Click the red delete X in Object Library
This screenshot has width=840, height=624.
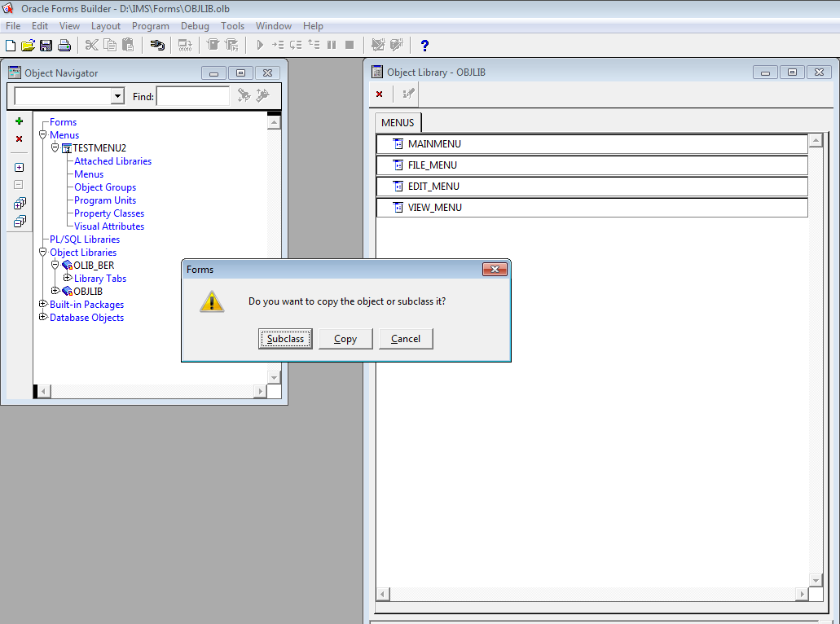point(380,94)
